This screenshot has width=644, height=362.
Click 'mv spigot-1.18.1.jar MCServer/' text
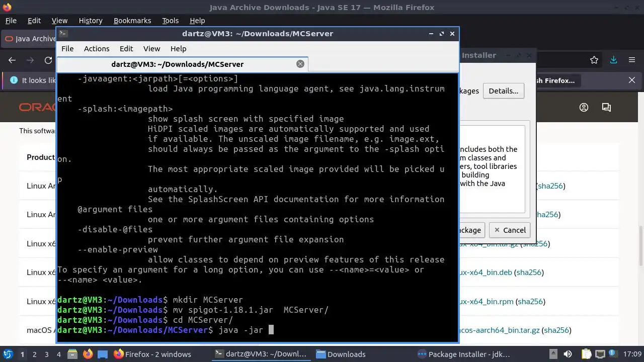(251, 310)
